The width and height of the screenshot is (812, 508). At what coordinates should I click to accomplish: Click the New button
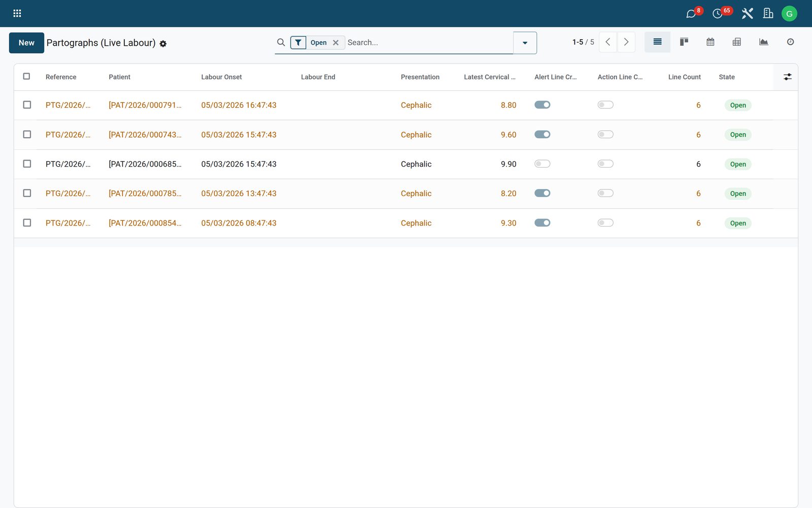point(26,43)
